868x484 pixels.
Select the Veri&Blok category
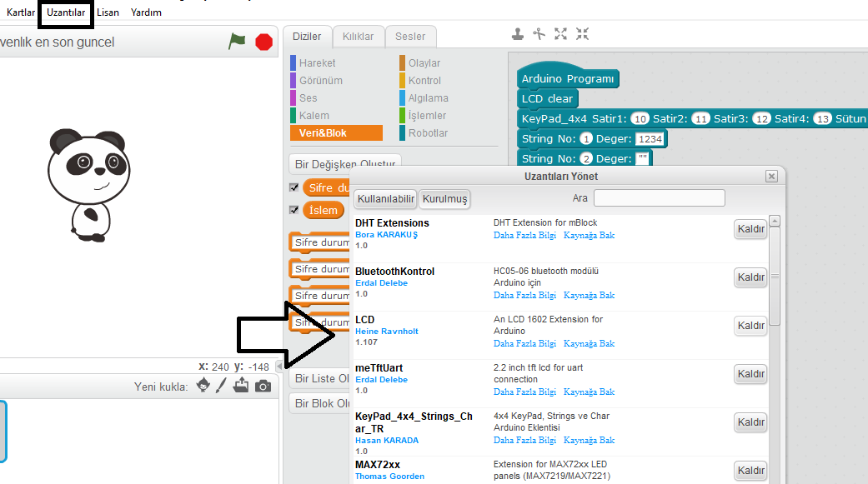pos(337,132)
